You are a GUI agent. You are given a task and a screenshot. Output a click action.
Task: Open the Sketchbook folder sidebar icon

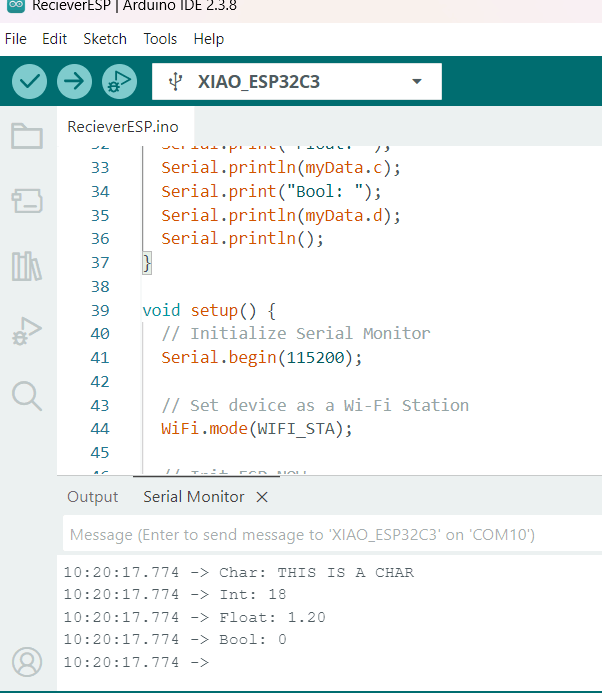tap(27, 136)
